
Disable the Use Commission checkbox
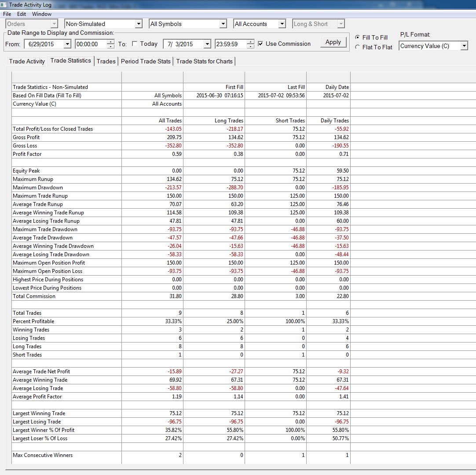pos(260,44)
